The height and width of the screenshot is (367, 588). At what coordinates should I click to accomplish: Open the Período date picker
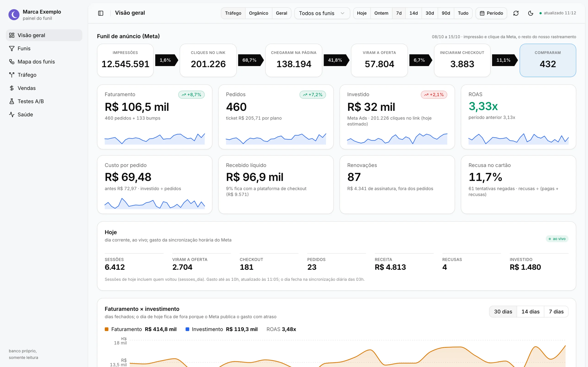[491, 13]
